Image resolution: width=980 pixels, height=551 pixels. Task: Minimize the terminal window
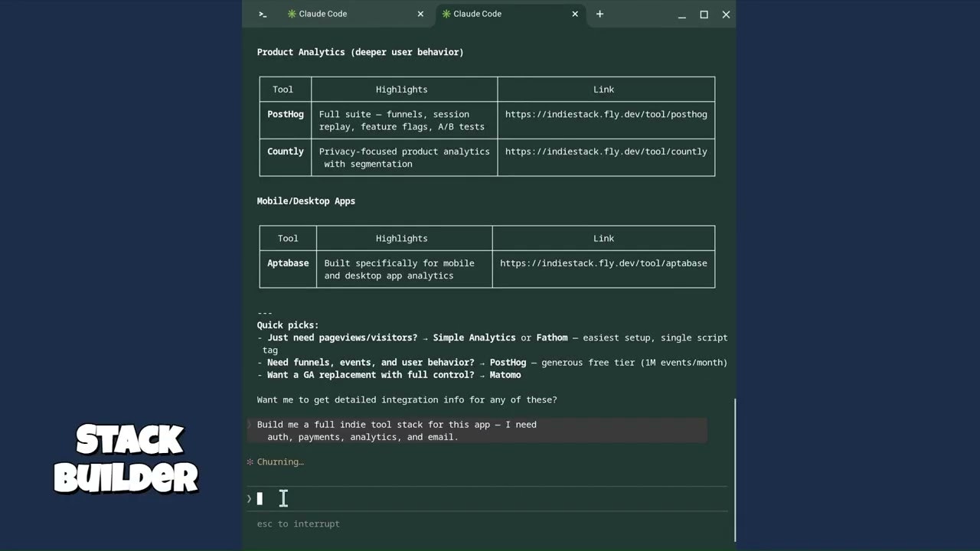(681, 15)
